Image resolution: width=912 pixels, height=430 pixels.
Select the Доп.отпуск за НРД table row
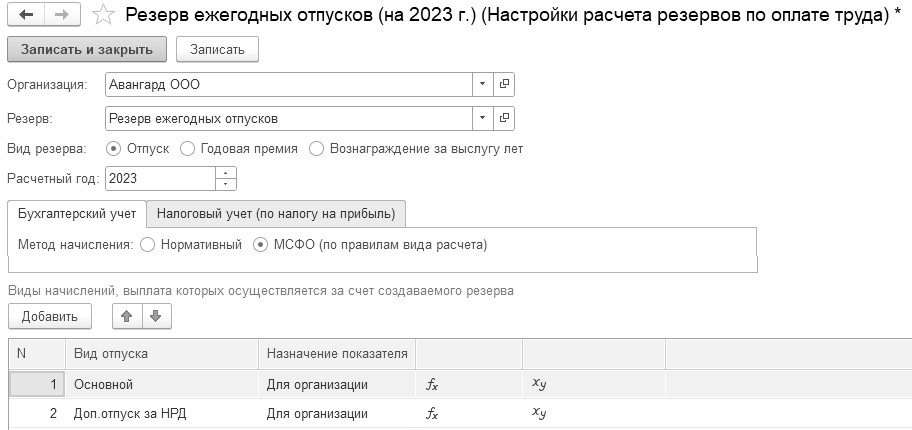[460, 414]
